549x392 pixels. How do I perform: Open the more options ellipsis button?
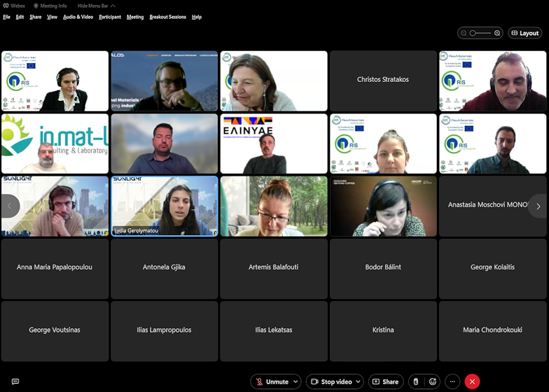[x=453, y=381]
